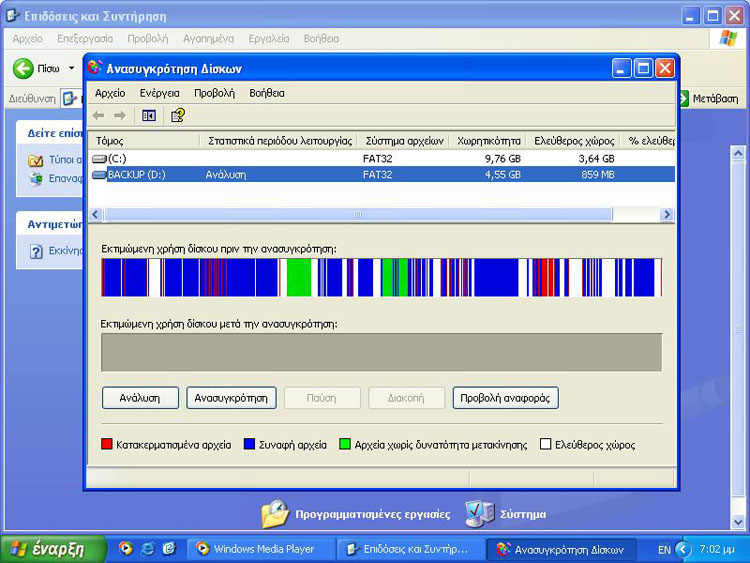Viewport: 750px width, 563px height.
Task: Open Ενέργεια menu in Defragmenter
Action: 160,93
